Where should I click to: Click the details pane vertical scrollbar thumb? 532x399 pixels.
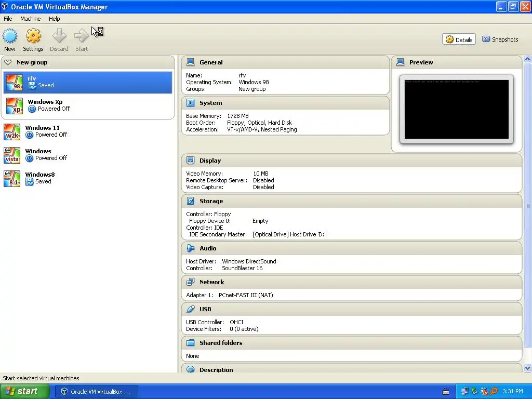[527, 205]
